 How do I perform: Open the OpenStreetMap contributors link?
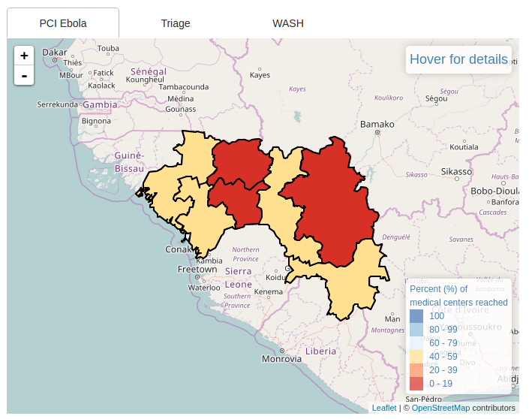pyautogui.click(x=440, y=408)
